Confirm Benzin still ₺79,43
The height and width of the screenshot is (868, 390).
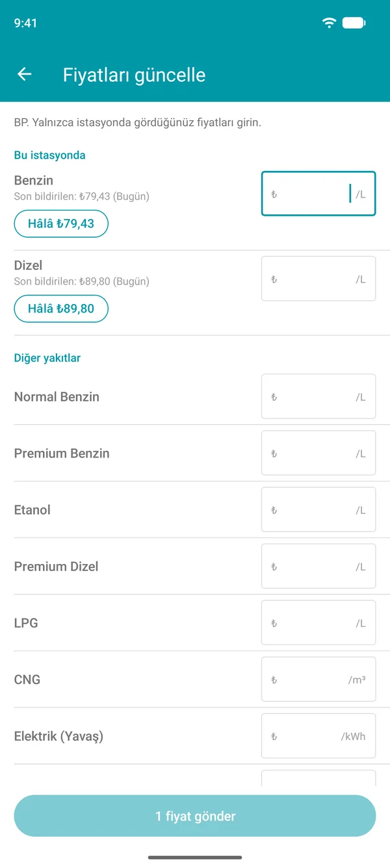click(x=61, y=223)
